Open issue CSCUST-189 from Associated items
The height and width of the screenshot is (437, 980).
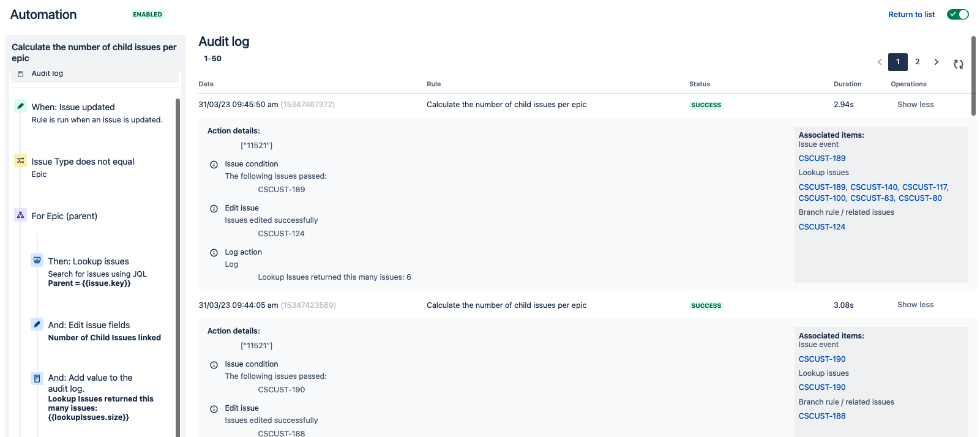coord(821,158)
